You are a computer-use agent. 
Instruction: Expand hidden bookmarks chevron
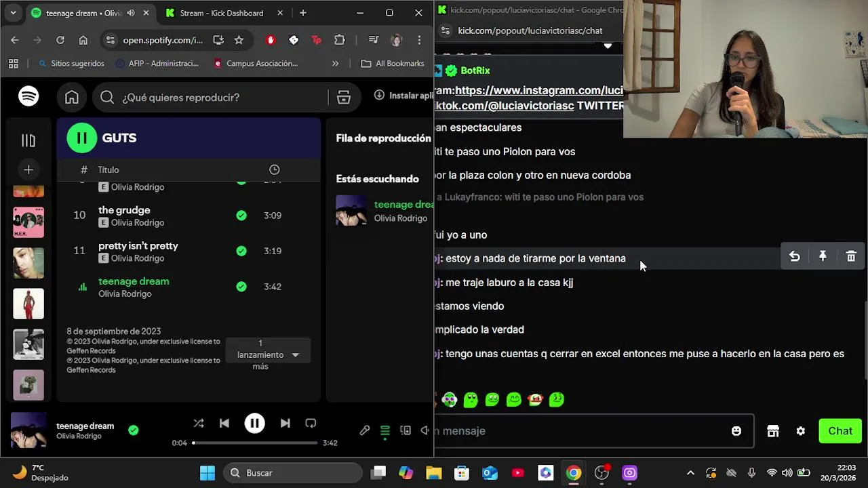point(335,64)
